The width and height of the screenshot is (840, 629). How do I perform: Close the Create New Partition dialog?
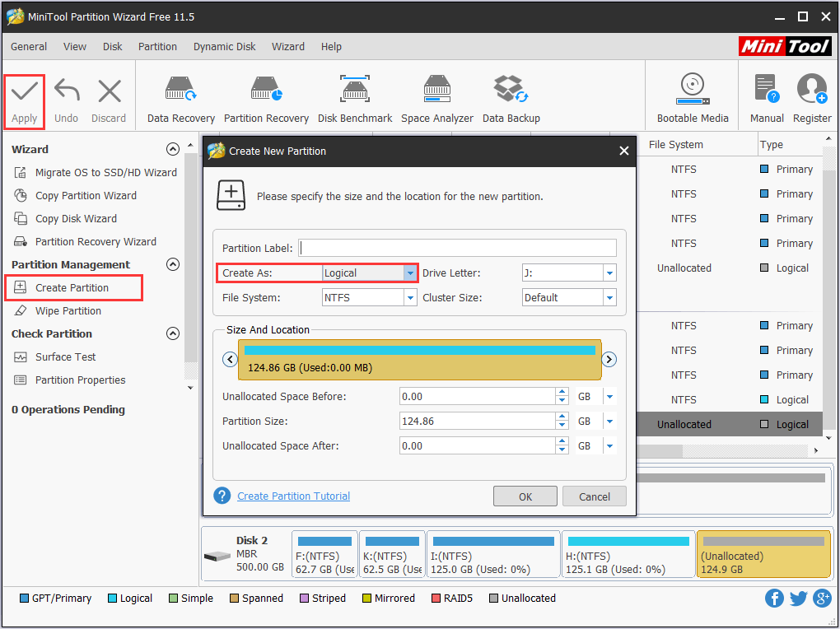[x=623, y=151]
